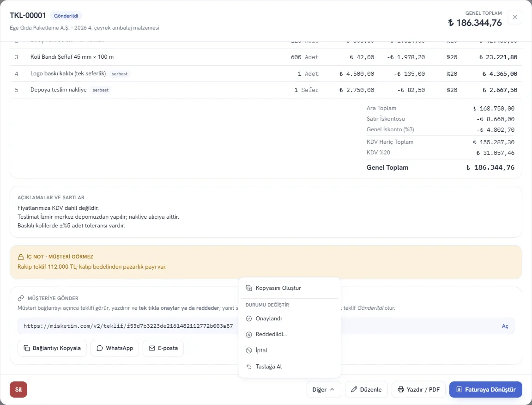Click the KDV Hariç Toplam amount 155.287,30
Screen dimensions: 532x405
(x=493, y=142)
